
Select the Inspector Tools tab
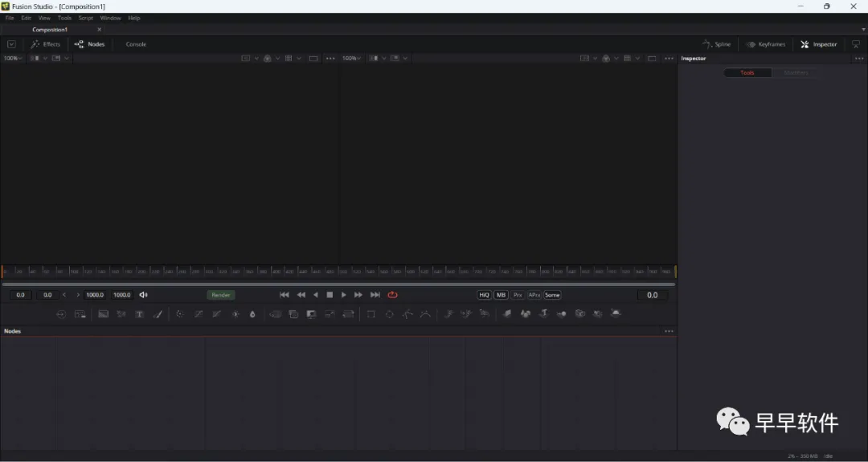click(747, 72)
